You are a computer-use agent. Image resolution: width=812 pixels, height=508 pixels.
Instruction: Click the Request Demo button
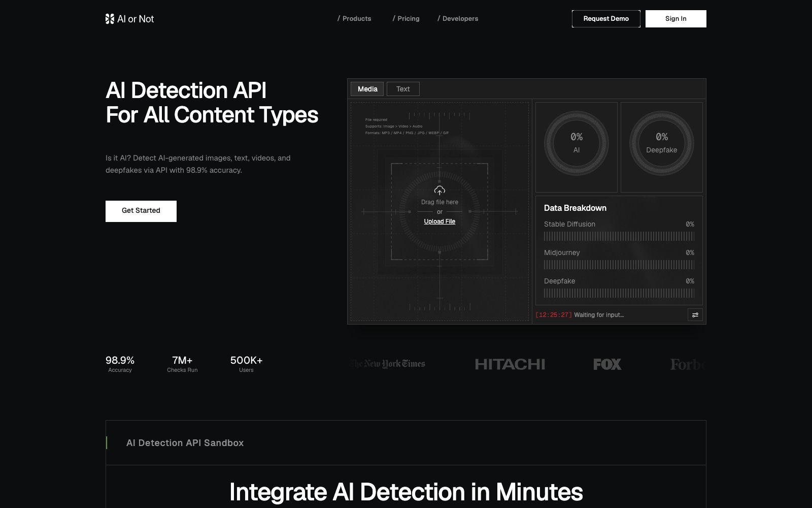[606, 19]
